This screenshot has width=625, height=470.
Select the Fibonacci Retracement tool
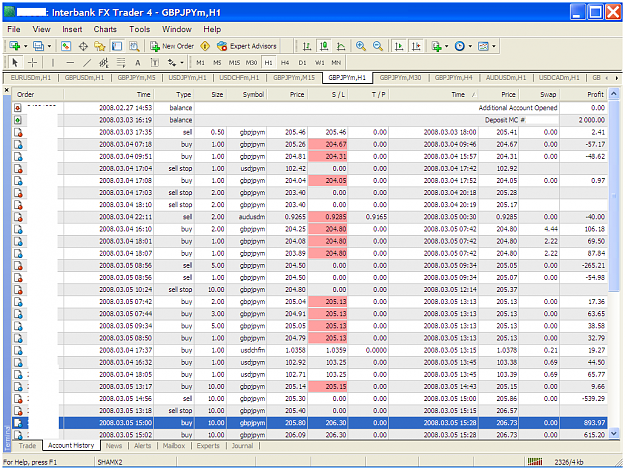[x=121, y=63]
